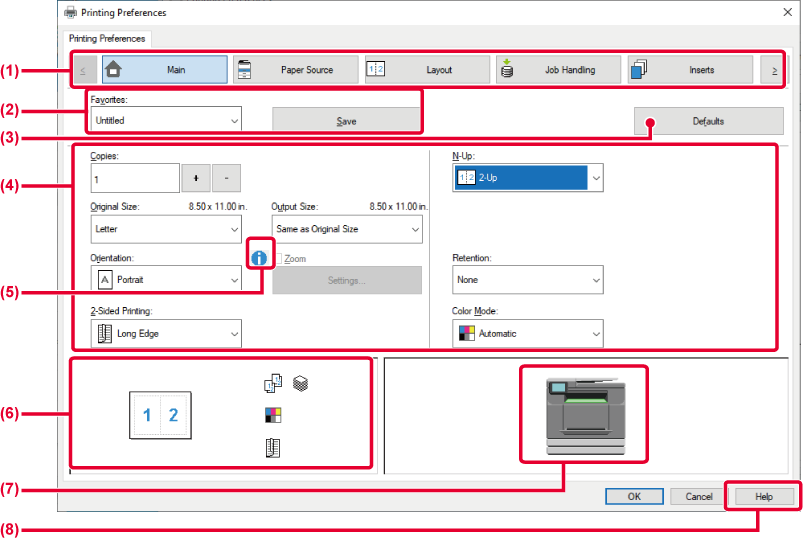Viewport: 804px width, 539px height.
Task: Click the Copies number field
Action: [x=134, y=178]
